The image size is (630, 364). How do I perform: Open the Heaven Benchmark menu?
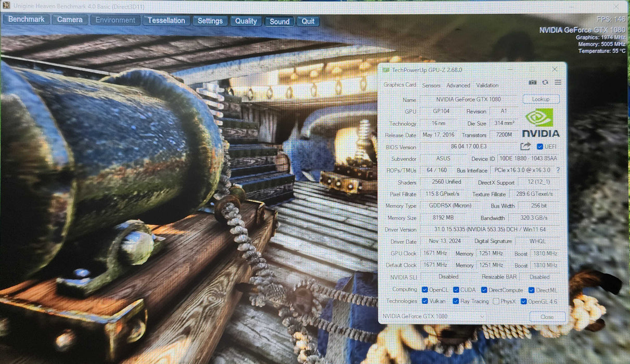tap(27, 19)
